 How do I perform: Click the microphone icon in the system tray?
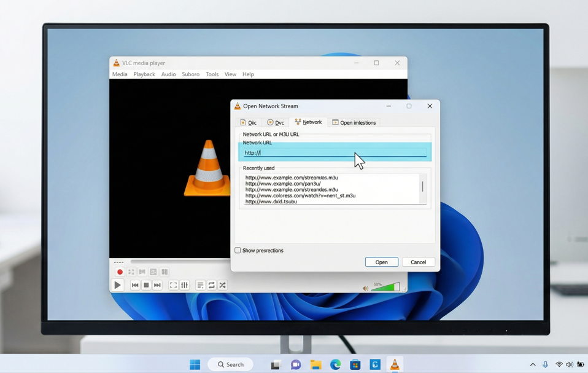545,364
